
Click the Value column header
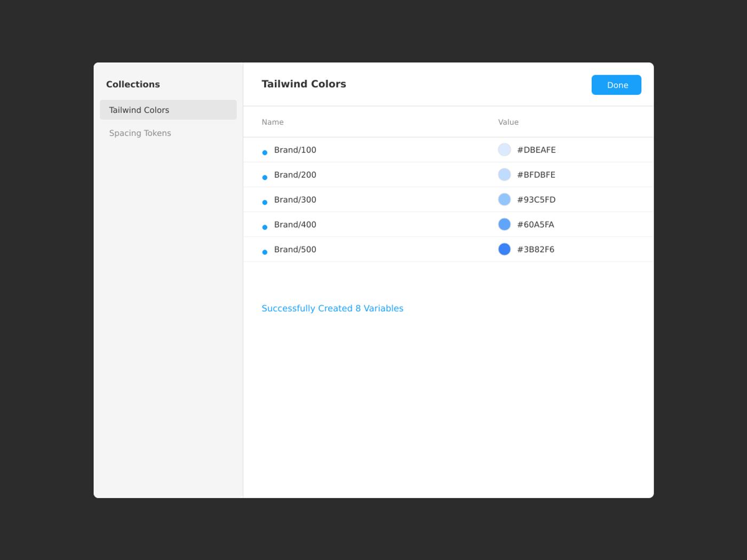click(x=508, y=122)
